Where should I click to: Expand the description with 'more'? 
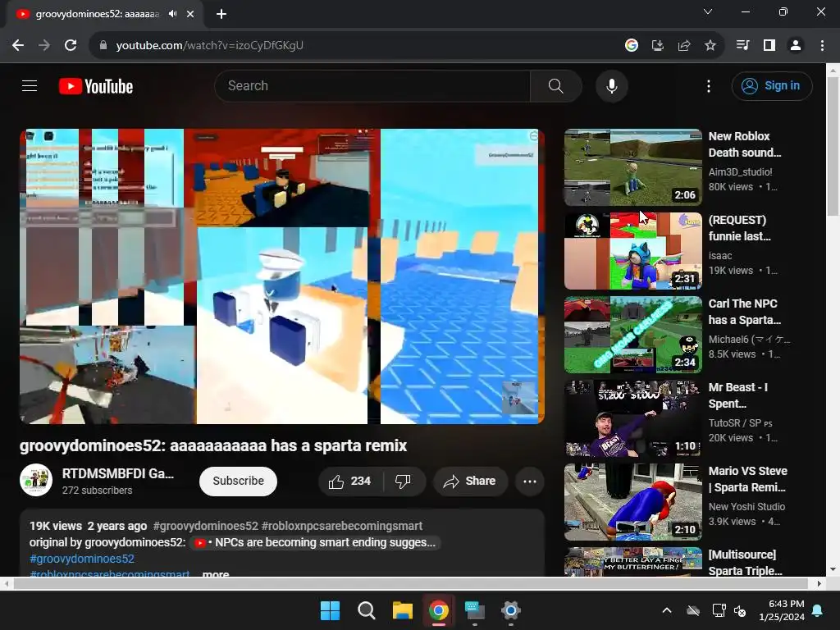pos(216,573)
